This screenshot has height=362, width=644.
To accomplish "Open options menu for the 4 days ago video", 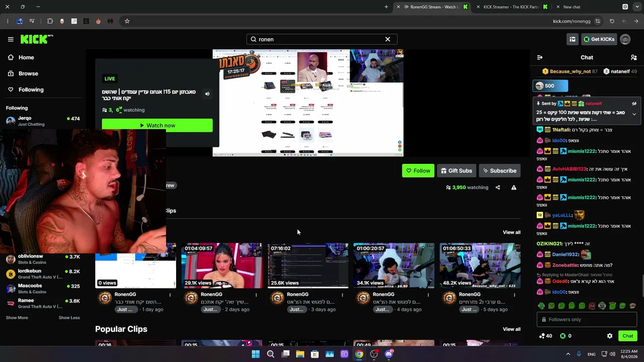I will (428, 295).
